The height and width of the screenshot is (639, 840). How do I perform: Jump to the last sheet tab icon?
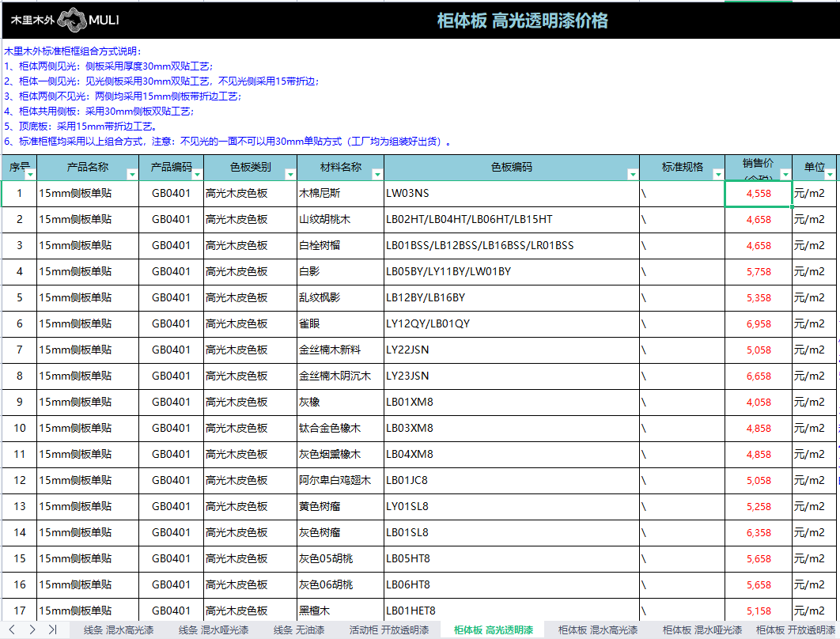click(52, 630)
